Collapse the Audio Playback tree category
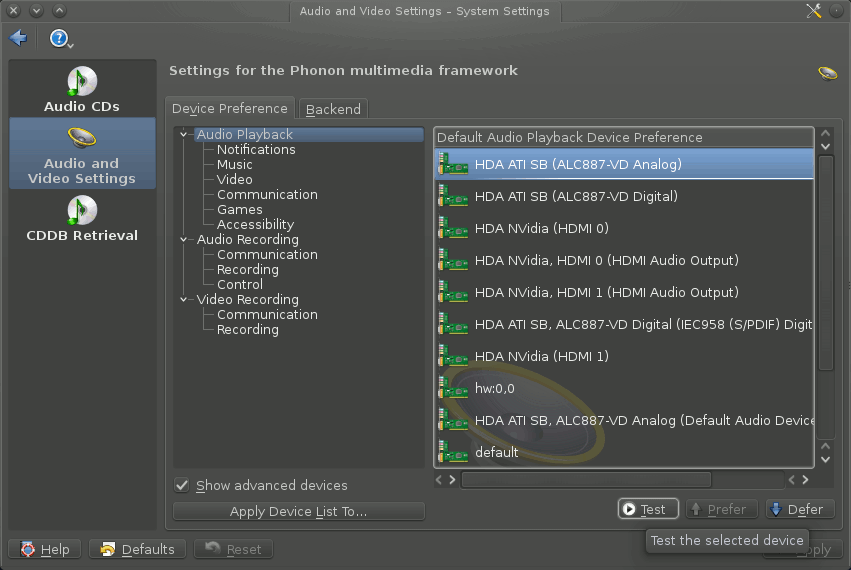This screenshot has height=570, width=851. tap(184, 134)
